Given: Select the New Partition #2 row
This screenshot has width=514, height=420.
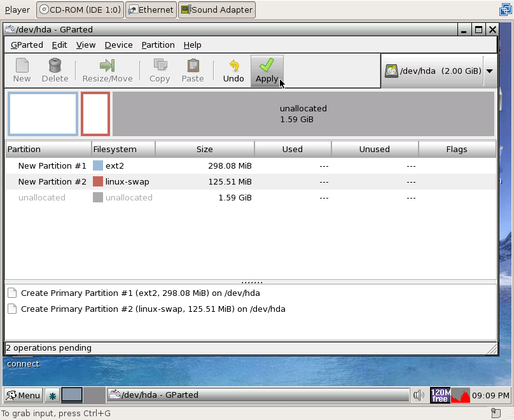Looking at the screenshot, I should tap(251, 181).
